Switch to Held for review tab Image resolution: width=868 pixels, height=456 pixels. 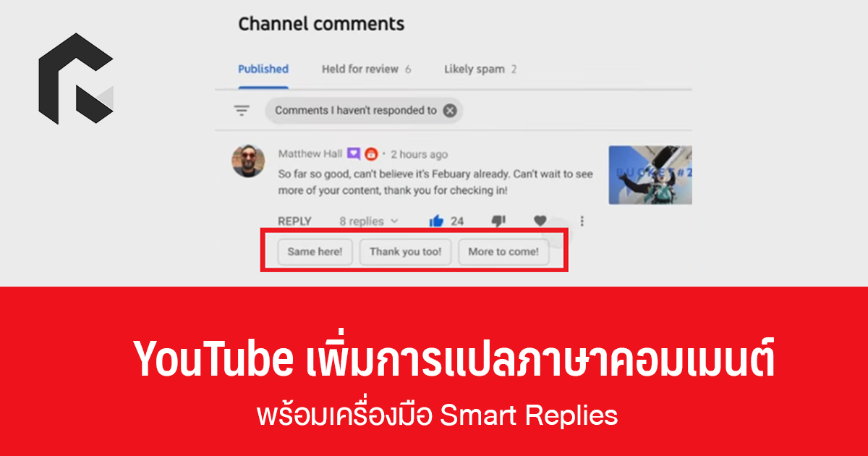tap(366, 69)
